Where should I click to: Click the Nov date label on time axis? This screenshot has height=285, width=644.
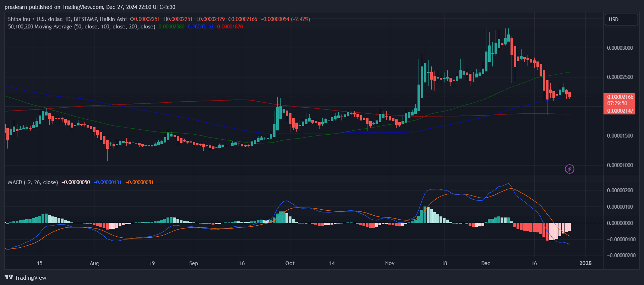[390, 263]
